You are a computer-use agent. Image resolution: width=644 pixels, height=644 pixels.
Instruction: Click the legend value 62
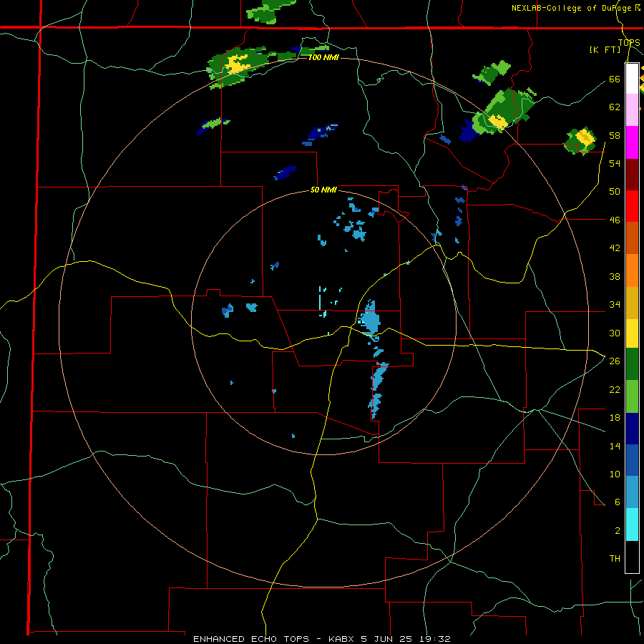(615, 107)
